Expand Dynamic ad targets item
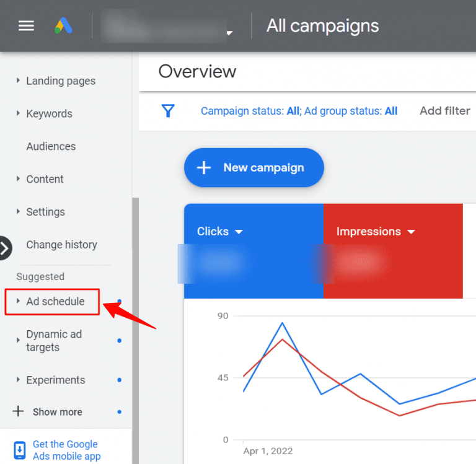This screenshot has height=464, width=476. pos(53,341)
